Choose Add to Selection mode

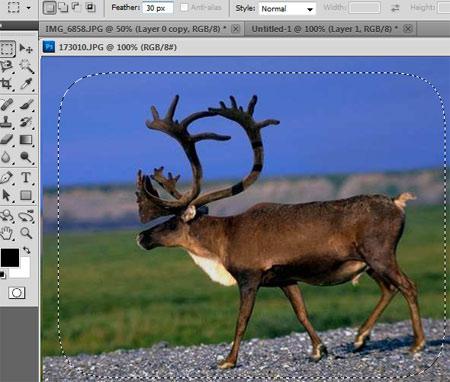(63, 7)
